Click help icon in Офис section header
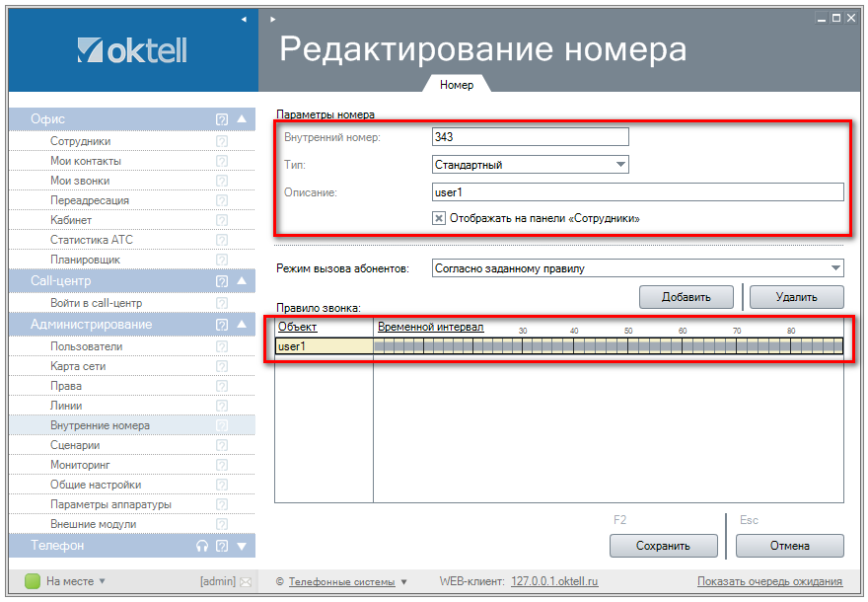The image size is (868, 602). [222, 119]
